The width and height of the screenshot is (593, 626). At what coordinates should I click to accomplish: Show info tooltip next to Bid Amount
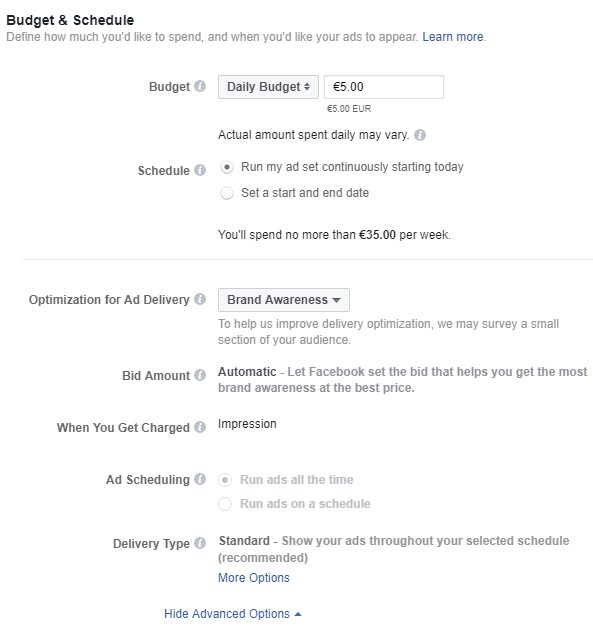click(x=200, y=375)
